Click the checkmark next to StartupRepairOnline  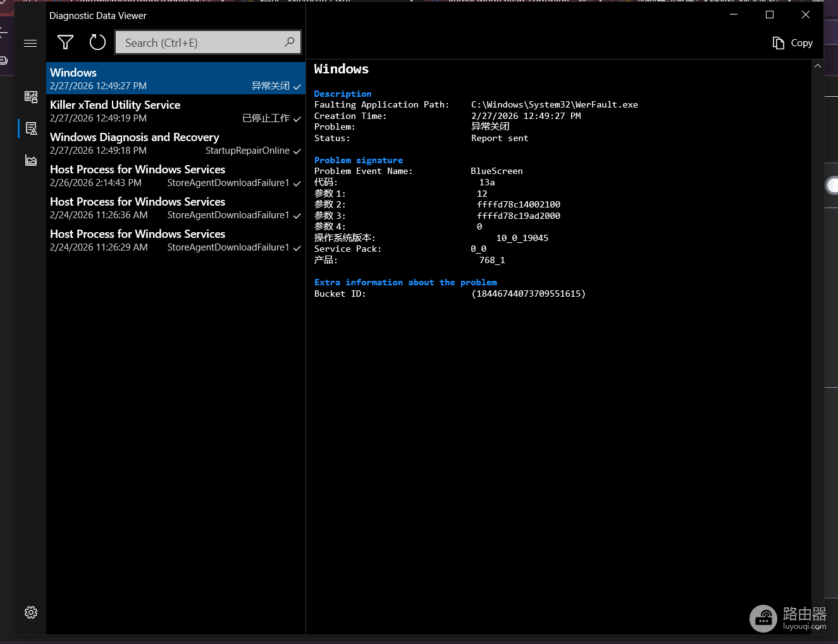click(297, 151)
